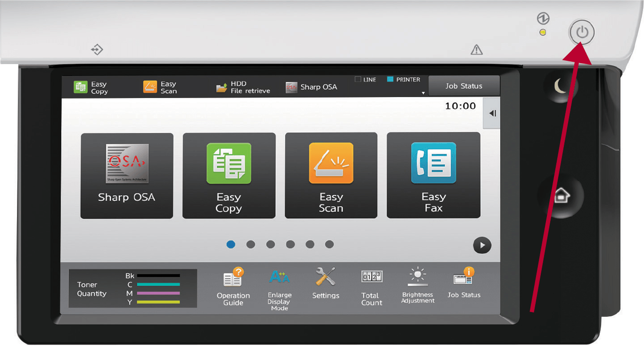View Total Count counter
Screen dimensions: 644x362
[372, 288]
